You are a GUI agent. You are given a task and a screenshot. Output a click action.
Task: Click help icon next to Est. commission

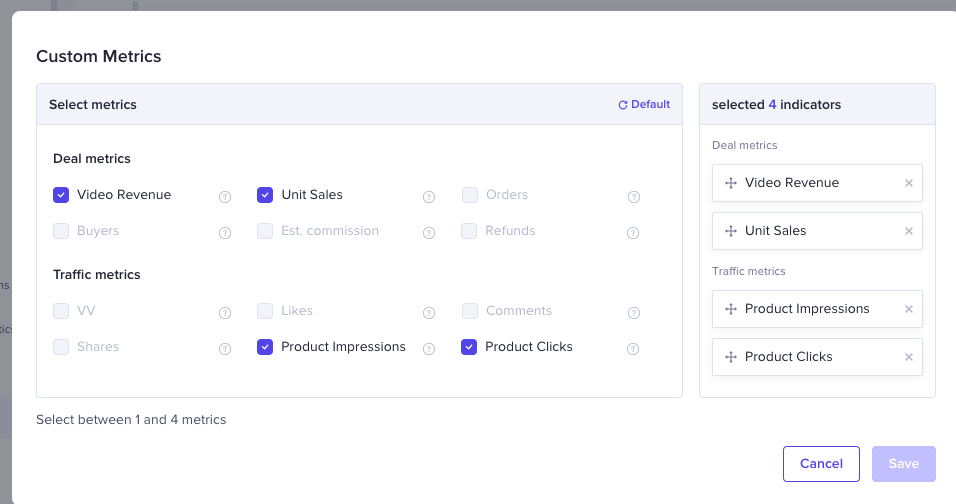click(x=429, y=233)
